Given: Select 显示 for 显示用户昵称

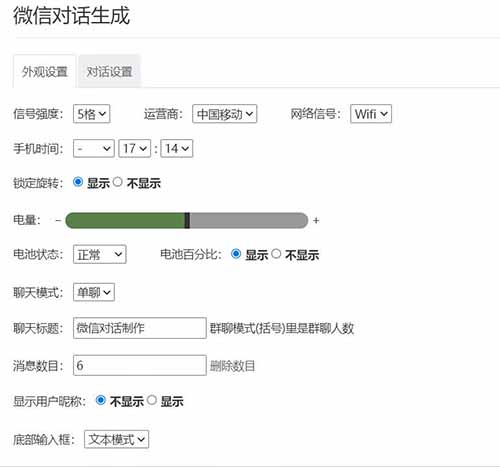Looking at the screenshot, I should 151,400.
